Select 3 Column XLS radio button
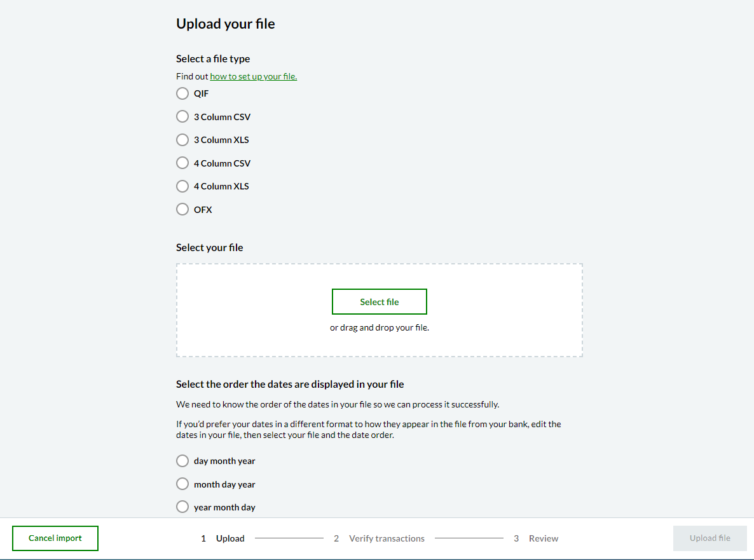This screenshot has width=754, height=560. click(x=182, y=140)
